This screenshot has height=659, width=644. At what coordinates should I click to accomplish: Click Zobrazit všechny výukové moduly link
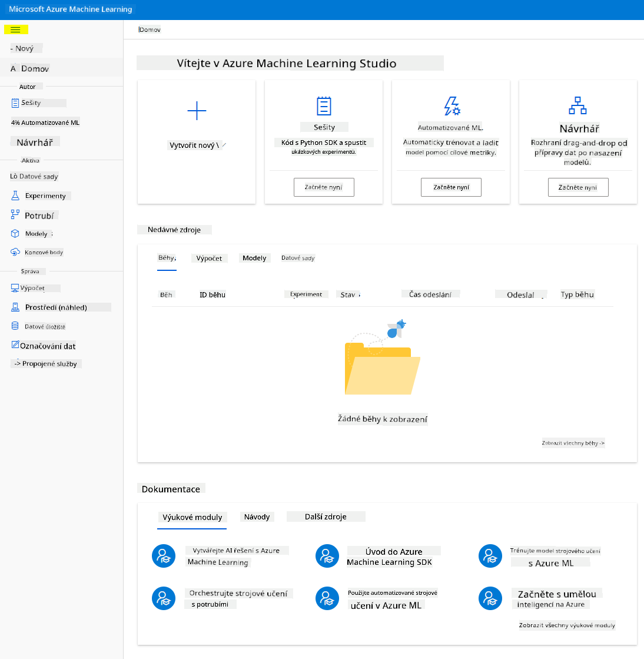click(567, 625)
